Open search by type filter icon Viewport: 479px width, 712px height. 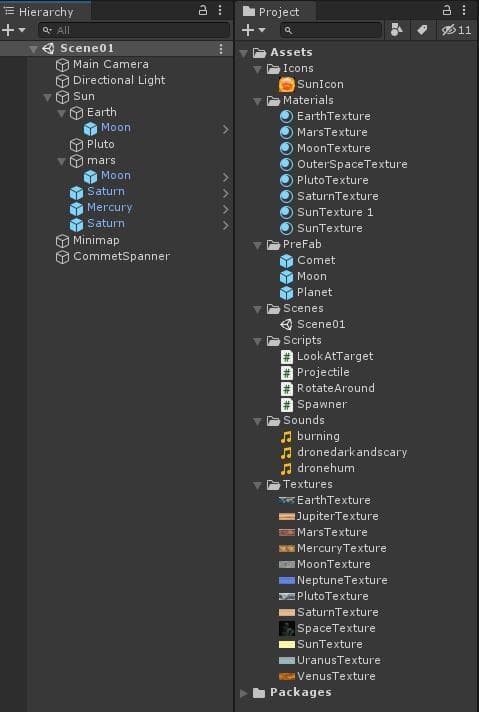pyautogui.click(x=396, y=30)
